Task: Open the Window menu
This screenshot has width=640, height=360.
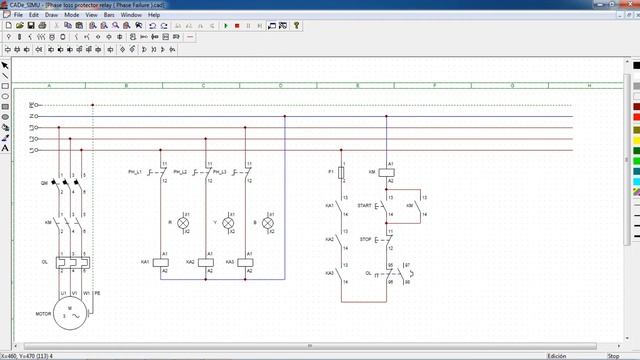Action: (131, 15)
